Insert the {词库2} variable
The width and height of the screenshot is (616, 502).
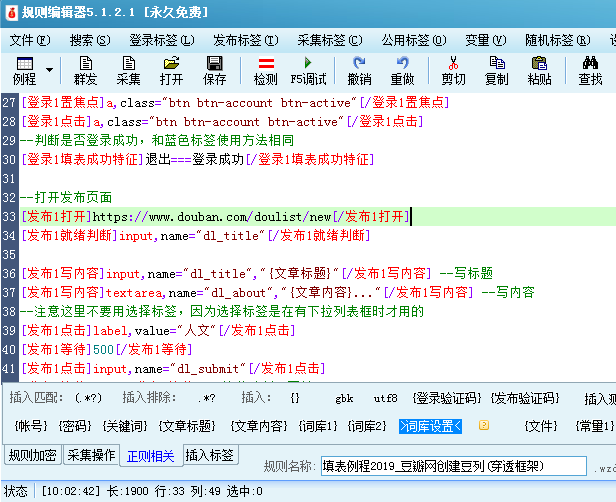click(x=367, y=426)
